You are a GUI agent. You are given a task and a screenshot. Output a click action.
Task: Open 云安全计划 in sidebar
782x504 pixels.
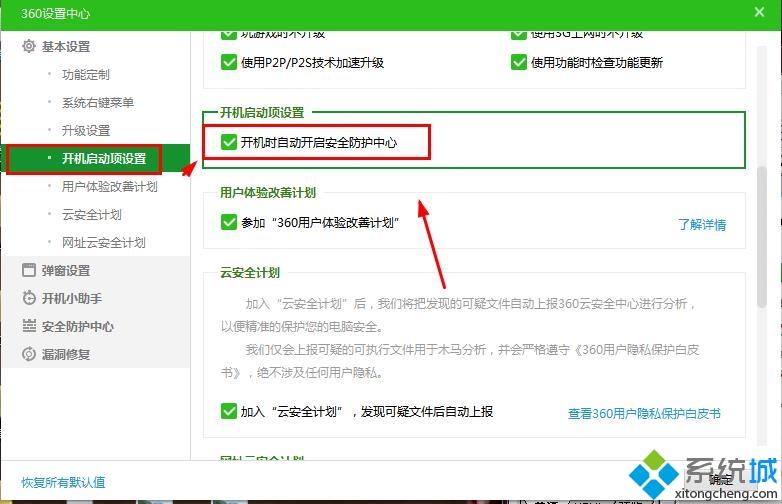click(91, 214)
